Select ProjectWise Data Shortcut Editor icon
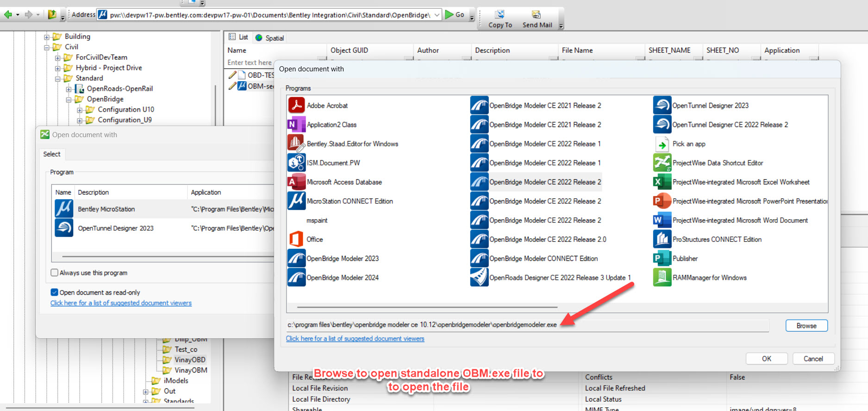 662,163
